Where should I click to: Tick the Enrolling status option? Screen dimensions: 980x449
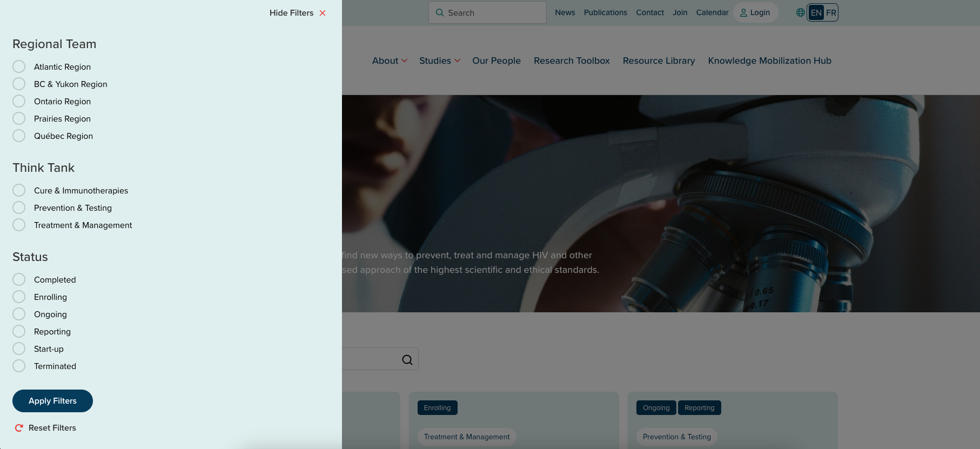click(19, 297)
